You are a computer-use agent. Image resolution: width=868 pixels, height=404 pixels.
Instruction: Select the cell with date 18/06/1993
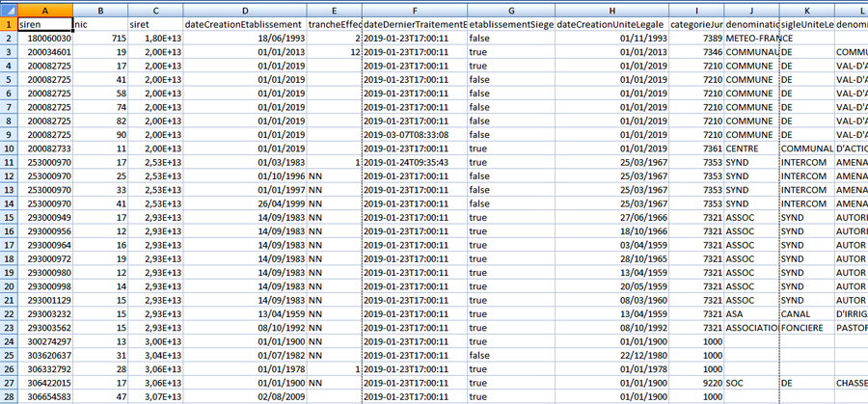coord(243,38)
